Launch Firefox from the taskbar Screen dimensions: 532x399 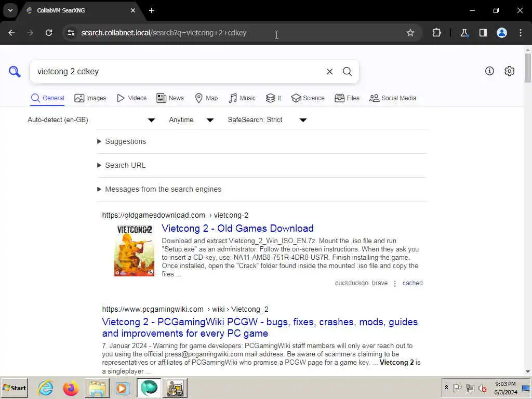point(71,388)
